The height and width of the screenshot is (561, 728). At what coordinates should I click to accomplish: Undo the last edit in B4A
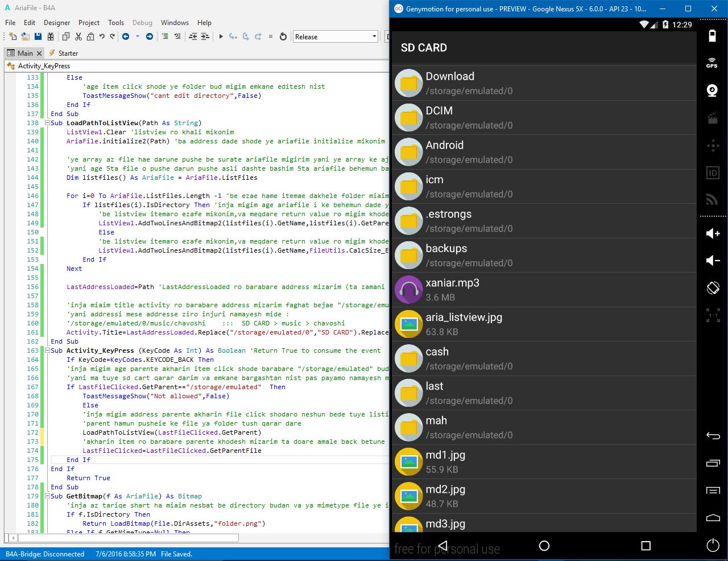click(x=101, y=36)
